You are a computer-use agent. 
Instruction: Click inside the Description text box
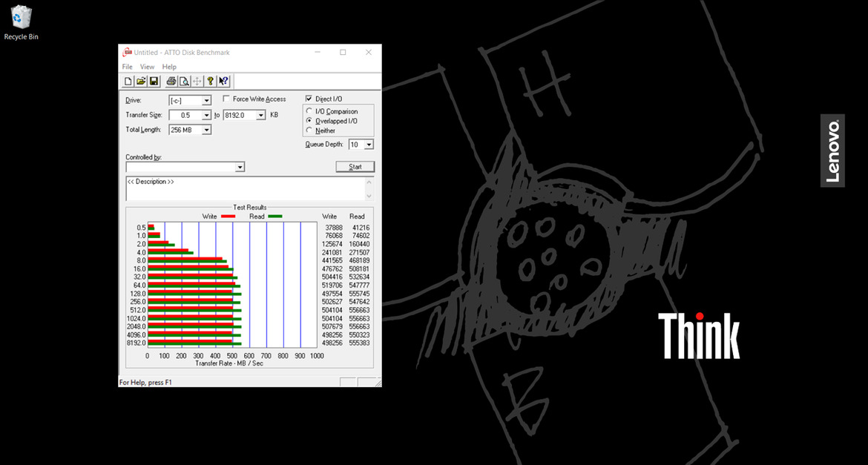pyautogui.click(x=246, y=189)
